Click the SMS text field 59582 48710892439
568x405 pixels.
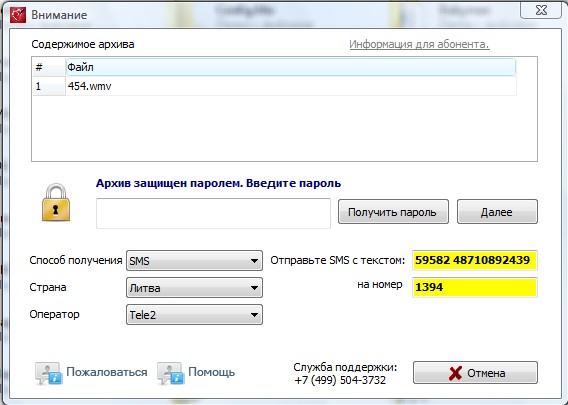click(475, 260)
